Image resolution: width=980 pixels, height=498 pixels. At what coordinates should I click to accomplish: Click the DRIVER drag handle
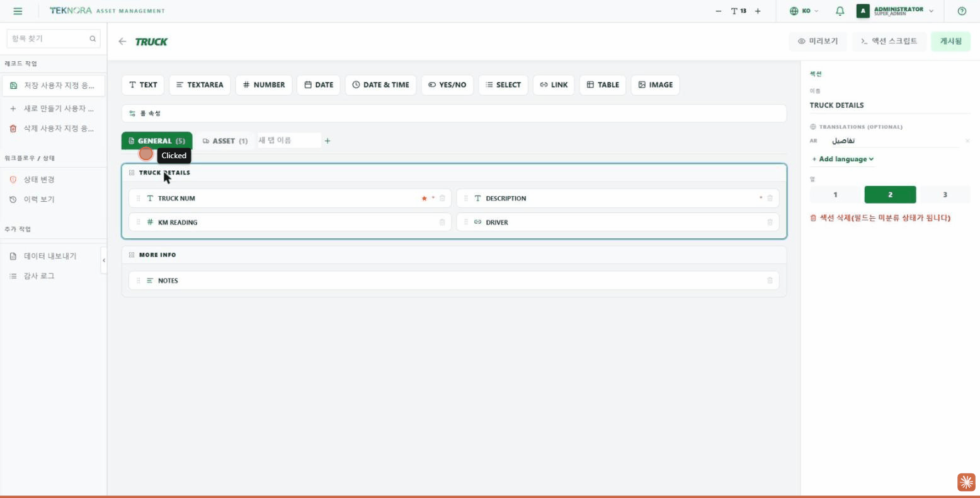pos(466,222)
